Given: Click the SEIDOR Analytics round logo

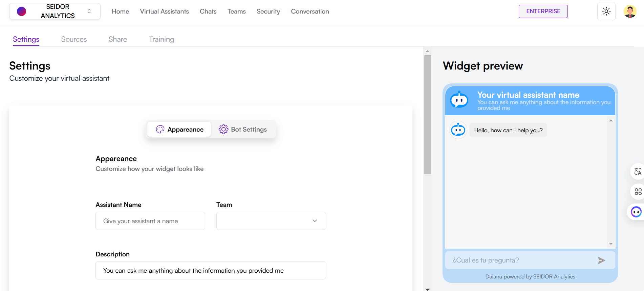Looking at the screenshot, I should (x=22, y=12).
